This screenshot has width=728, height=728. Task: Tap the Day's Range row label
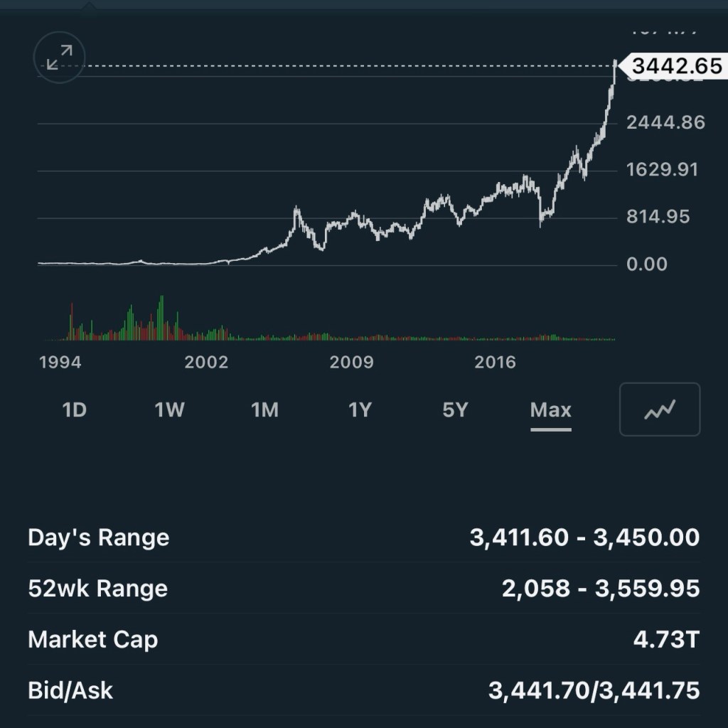point(99,537)
